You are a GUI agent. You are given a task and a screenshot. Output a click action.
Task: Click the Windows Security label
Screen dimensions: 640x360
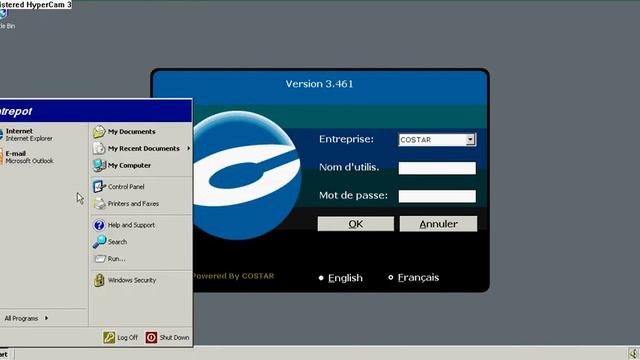tap(132, 280)
